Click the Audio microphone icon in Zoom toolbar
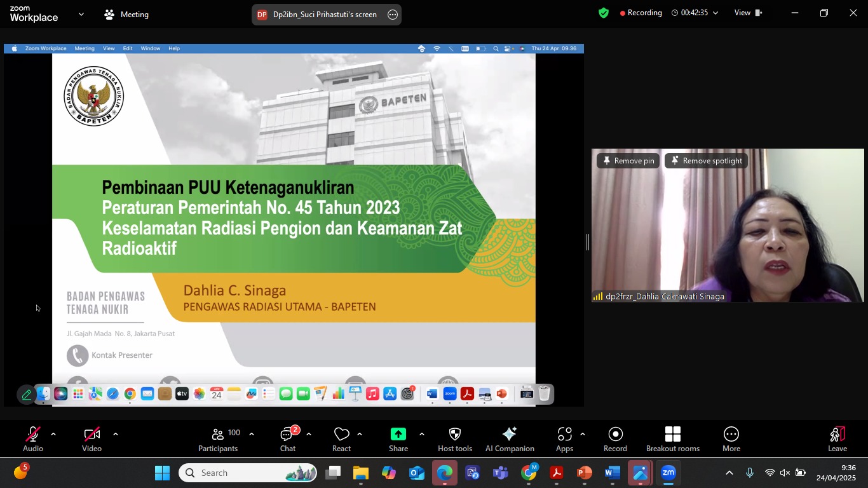Viewport: 868px width, 488px height. coord(33,435)
